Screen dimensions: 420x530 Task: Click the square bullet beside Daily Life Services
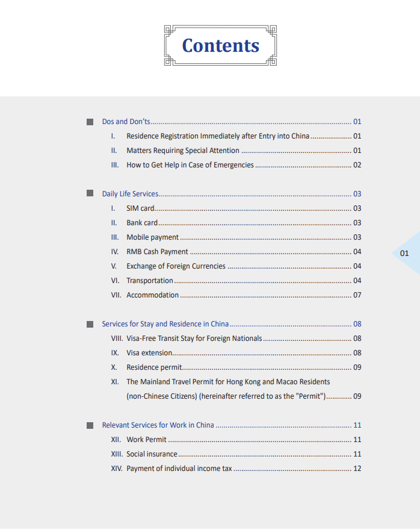click(x=90, y=194)
